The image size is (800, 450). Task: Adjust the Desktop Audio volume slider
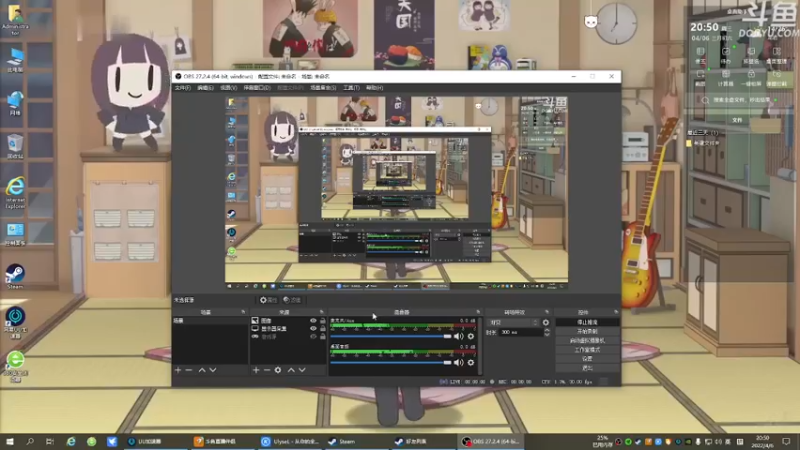[x=391, y=363]
